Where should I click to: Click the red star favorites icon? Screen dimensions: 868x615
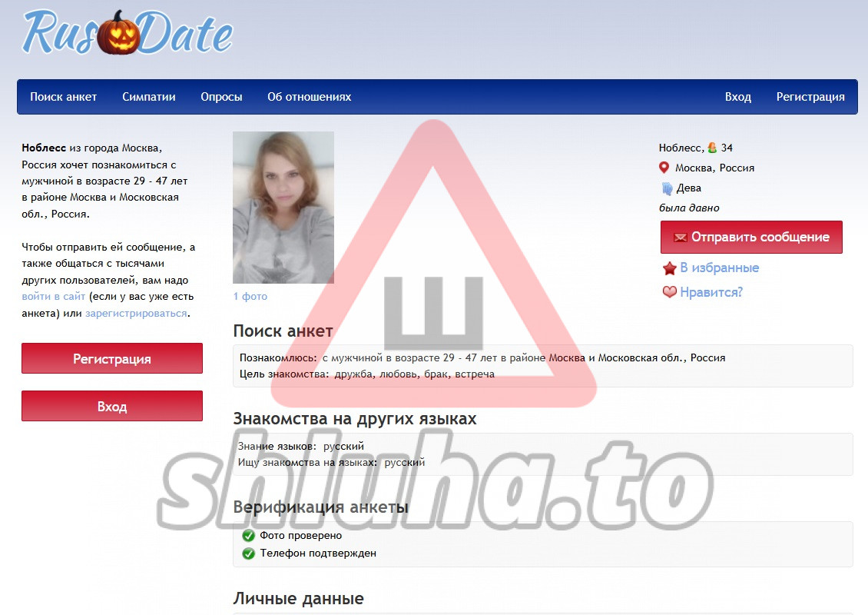coord(669,268)
